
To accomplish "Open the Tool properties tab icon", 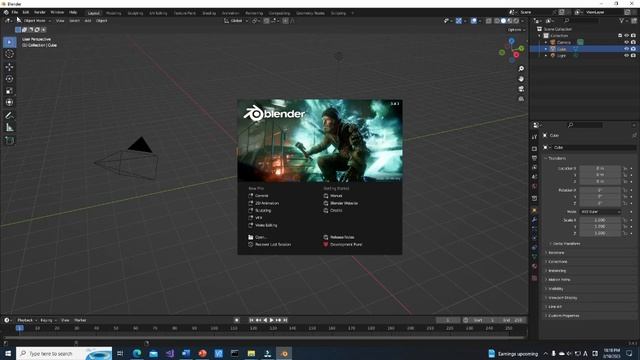I will [534, 137].
